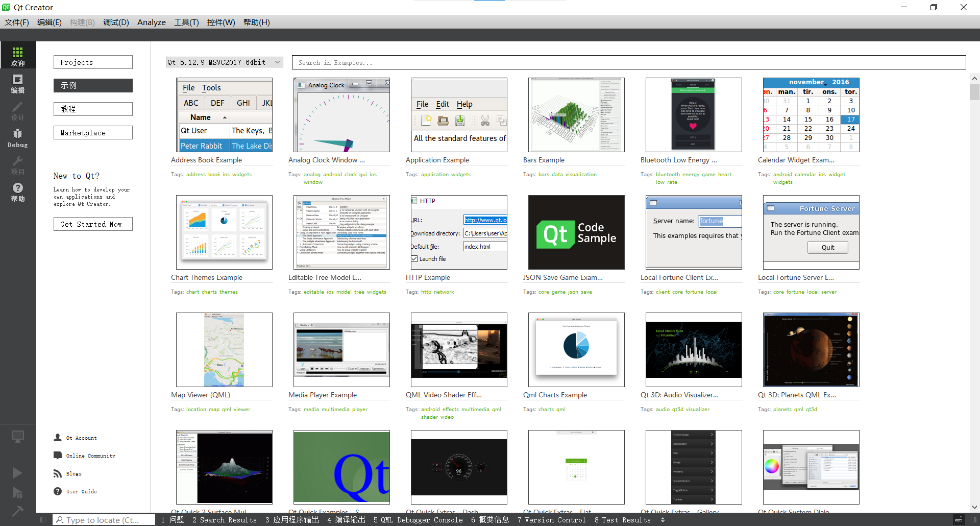Toggle the progress details button
This screenshot has width=980, height=526.
pyautogui.click(x=958, y=520)
